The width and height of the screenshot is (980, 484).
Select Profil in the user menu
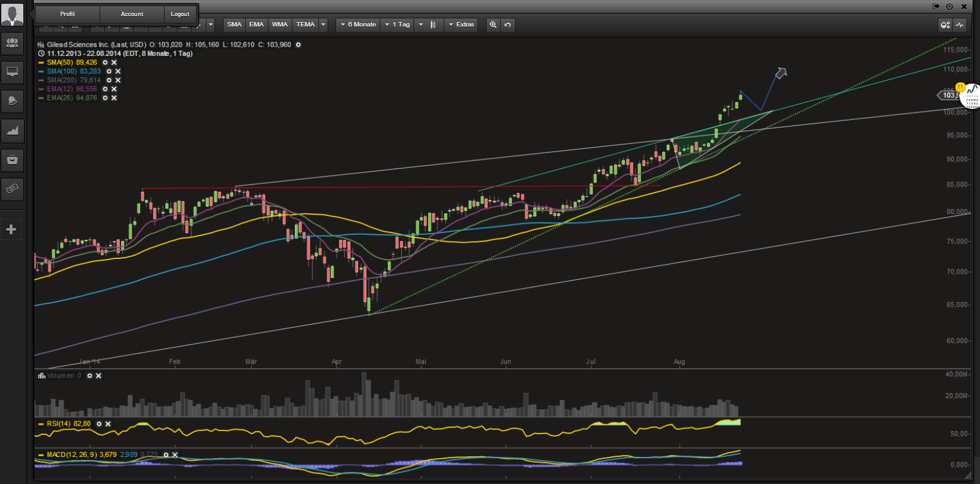68,14
